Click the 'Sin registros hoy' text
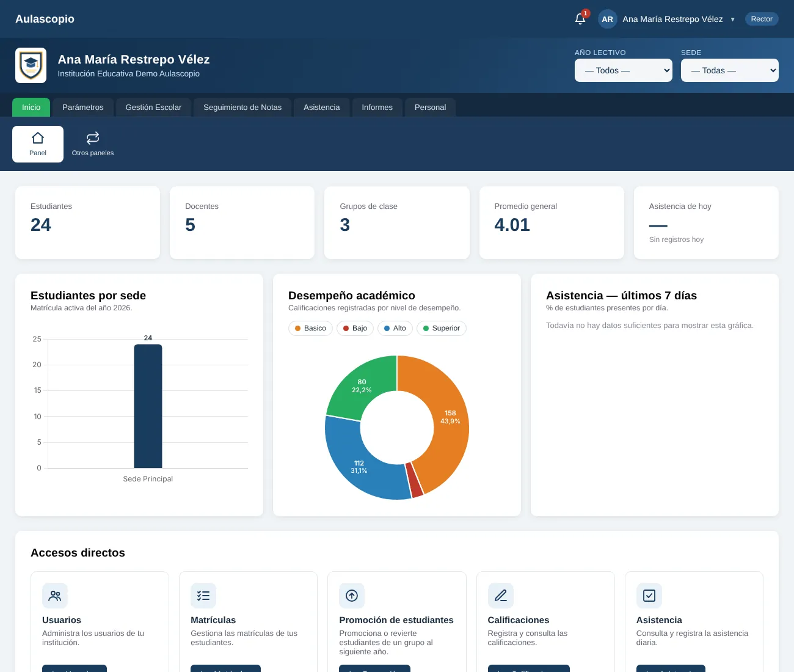This screenshot has width=794, height=672. pyautogui.click(x=676, y=239)
